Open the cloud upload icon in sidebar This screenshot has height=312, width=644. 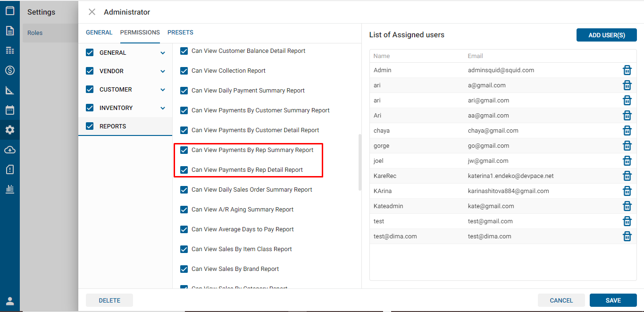(10, 150)
